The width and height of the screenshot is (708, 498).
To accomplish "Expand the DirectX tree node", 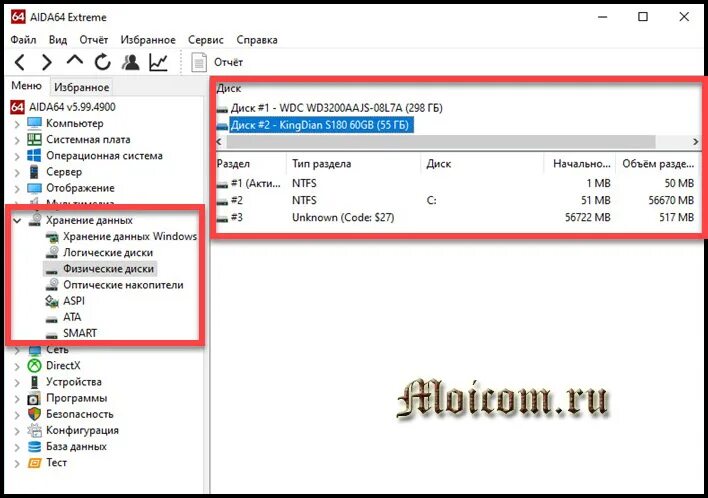I will (x=17, y=366).
